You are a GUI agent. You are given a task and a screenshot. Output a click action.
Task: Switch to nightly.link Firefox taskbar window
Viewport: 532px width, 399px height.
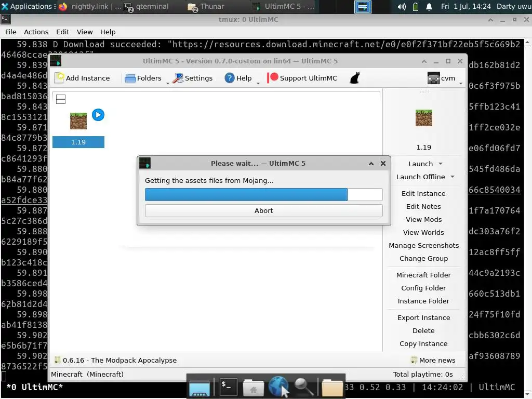pos(89,6)
